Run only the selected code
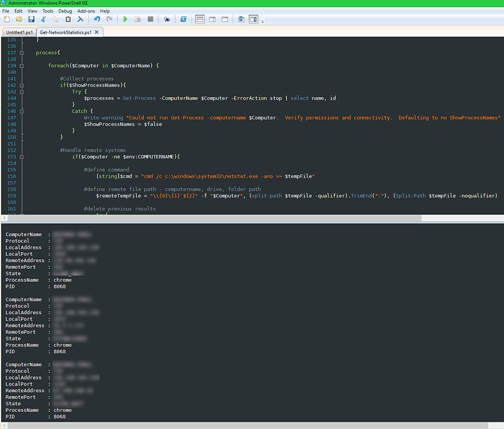The image size is (504, 429). coord(137,19)
